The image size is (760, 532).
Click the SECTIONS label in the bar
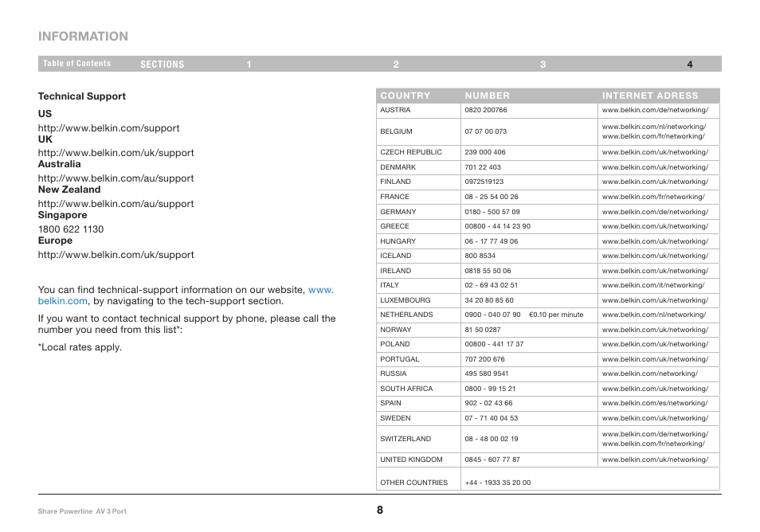click(163, 65)
